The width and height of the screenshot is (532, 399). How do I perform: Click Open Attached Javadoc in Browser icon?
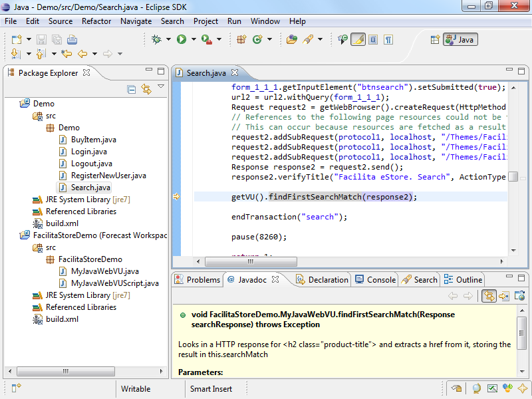coord(519,296)
